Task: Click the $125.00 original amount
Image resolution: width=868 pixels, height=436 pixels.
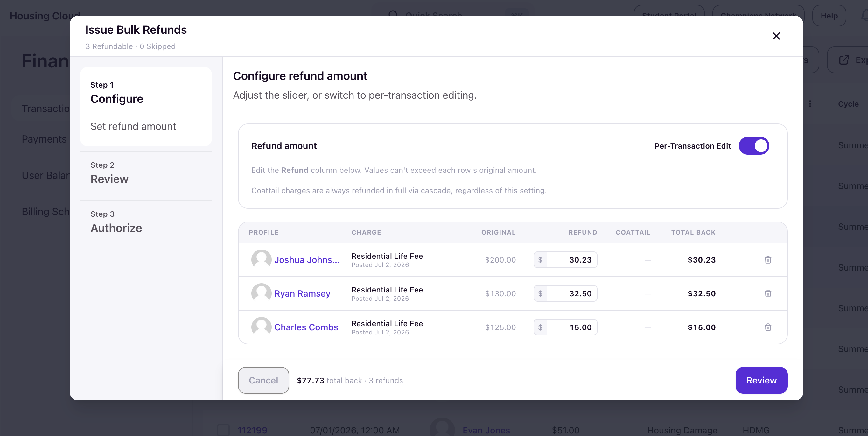Action: tap(500, 327)
